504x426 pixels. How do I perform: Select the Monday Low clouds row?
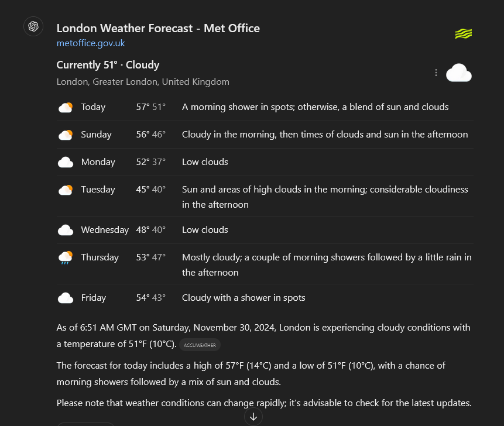pos(265,162)
